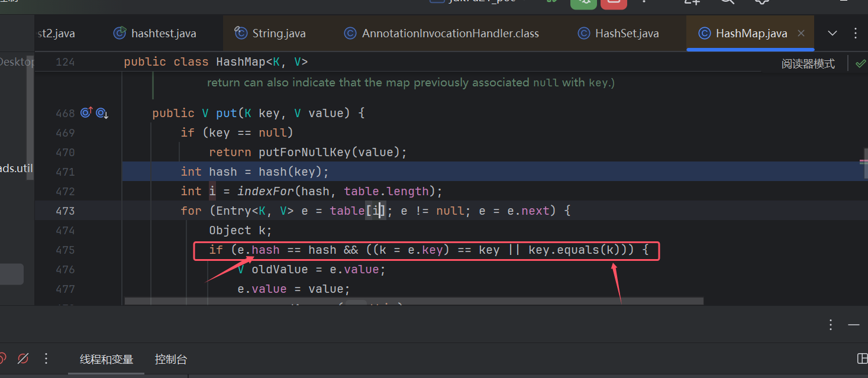Screen dimensions: 868x378
Task: Open the debug toolbar more-actions menu
Action: 46,358
